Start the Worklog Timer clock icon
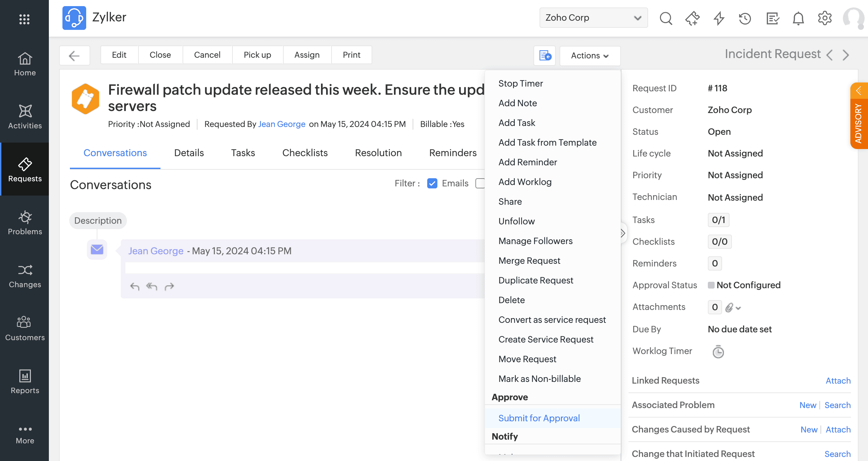The image size is (868, 461). point(718,352)
